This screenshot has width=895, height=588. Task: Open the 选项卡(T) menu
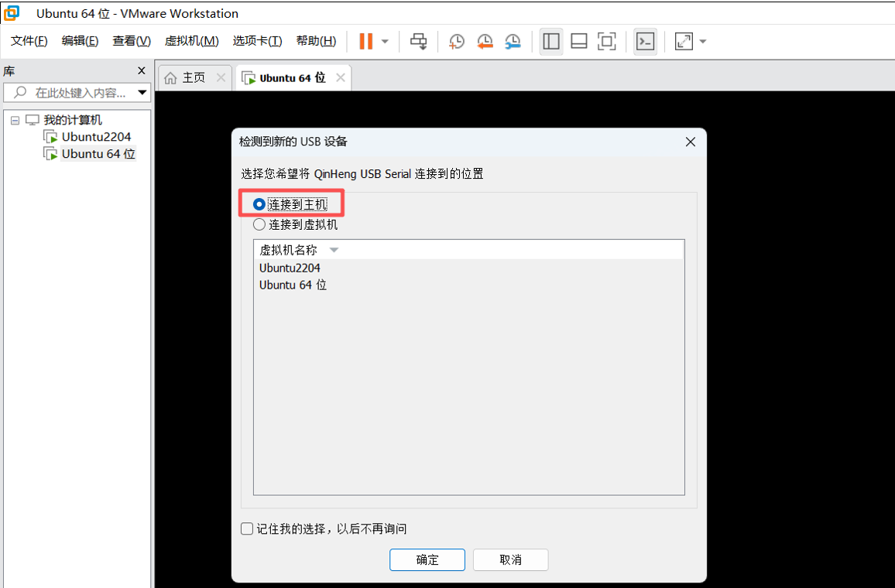257,40
